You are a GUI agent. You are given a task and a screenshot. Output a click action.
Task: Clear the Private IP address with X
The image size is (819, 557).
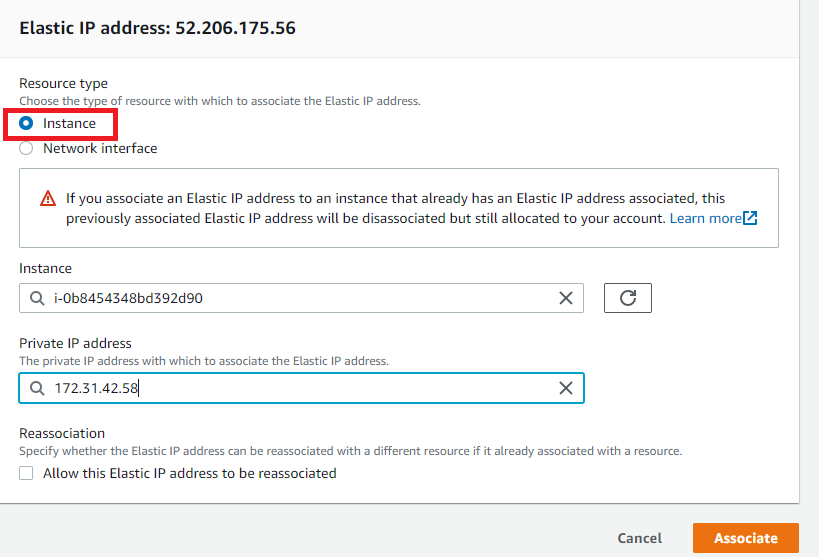tap(565, 388)
